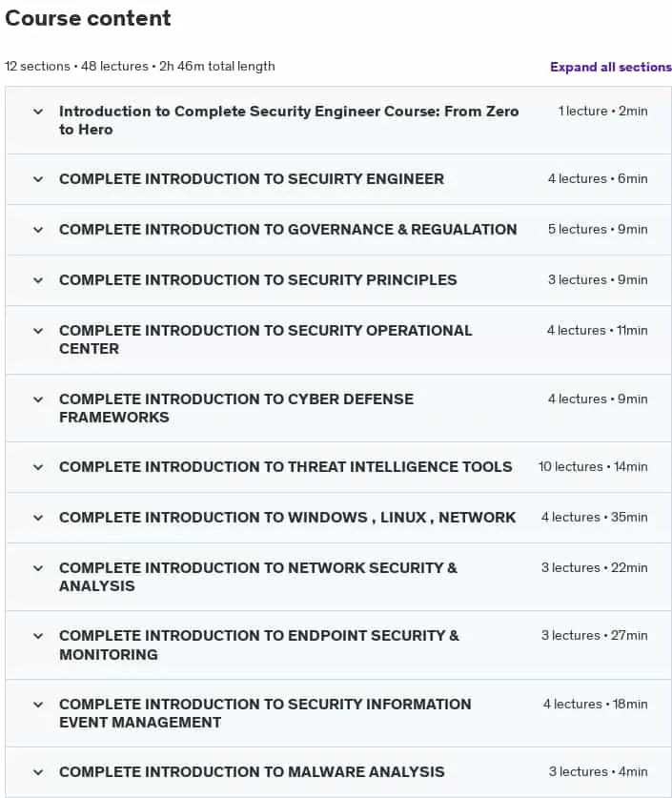Click the 3 lectures • 27min section info
Screen dimensions: 672x798
594,636
